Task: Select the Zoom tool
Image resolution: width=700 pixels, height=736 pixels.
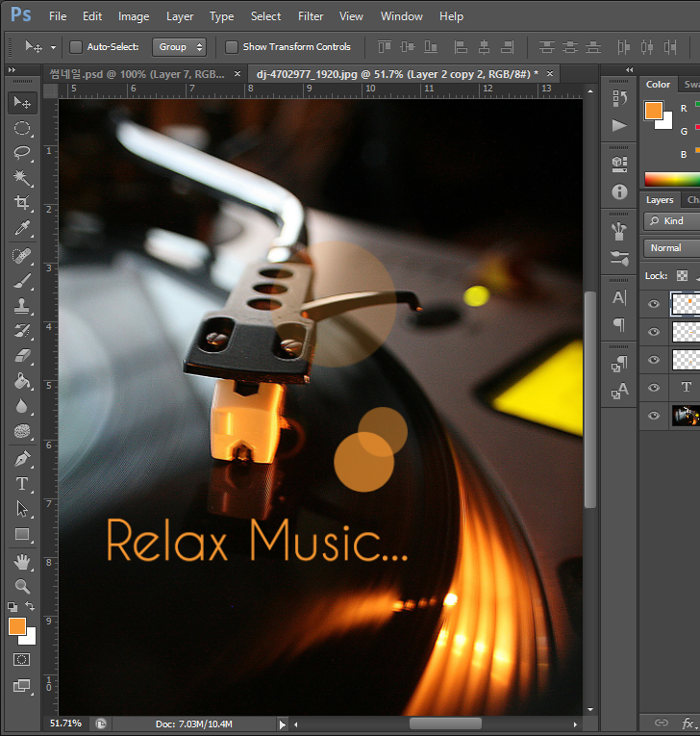Action: coord(21,586)
